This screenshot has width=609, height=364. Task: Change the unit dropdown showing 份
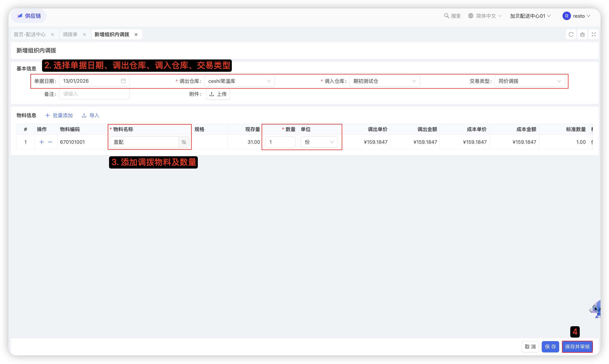tap(319, 142)
